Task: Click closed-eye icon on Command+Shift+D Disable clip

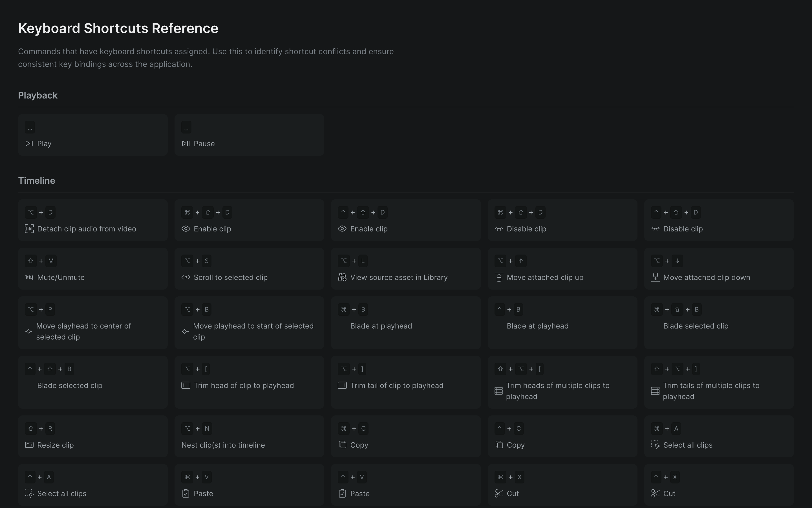Action: pos(499,229)
